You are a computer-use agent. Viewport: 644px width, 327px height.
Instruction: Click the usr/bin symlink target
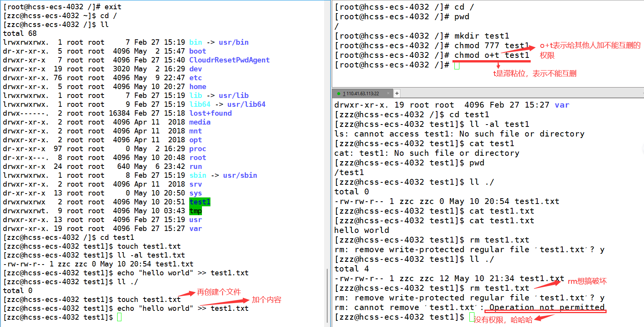pyautogui.click(x=234, y=42)
